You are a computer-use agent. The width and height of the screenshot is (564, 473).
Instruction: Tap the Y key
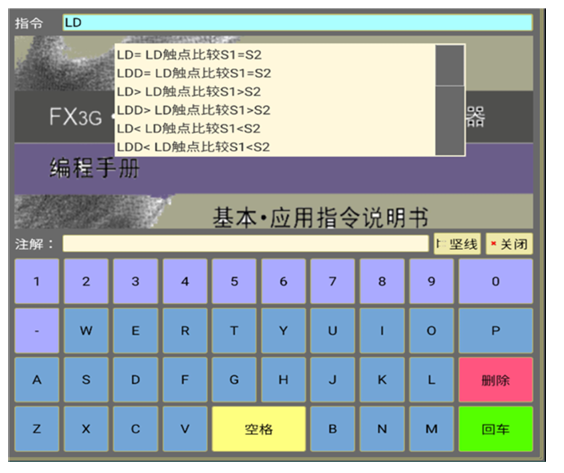point(283,331)
